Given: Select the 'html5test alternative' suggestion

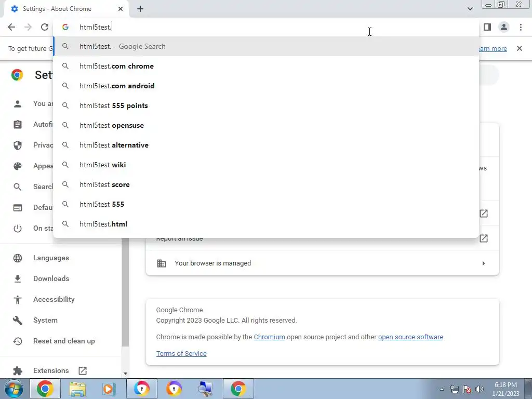Looking at the screenshot, I should click(x=266, y=145).
